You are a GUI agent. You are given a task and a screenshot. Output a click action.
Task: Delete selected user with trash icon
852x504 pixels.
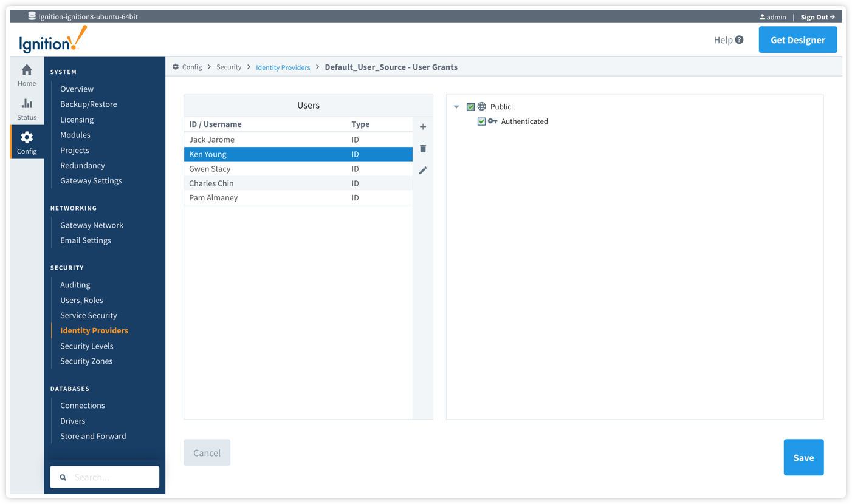click(423, 149)
